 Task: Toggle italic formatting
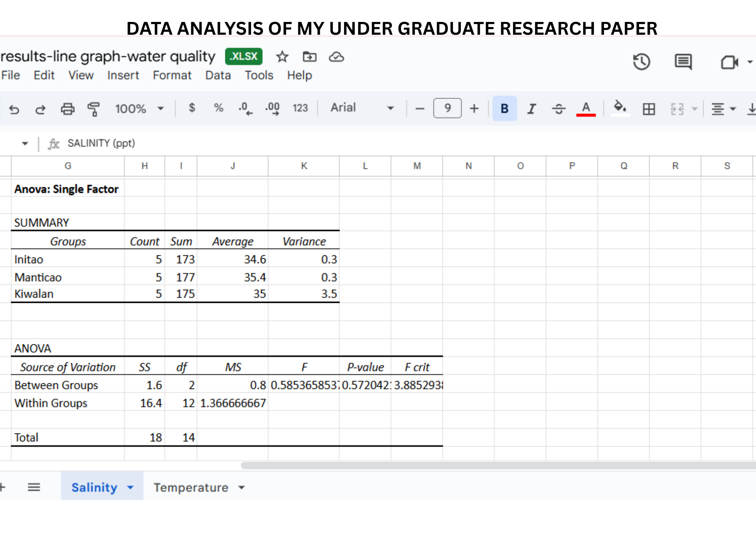click(x=532, y=109)
